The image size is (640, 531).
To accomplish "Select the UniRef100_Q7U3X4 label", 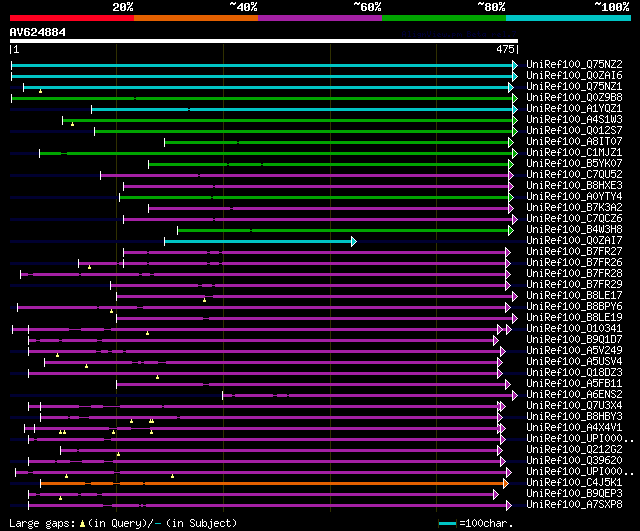I will coord(574,406).
